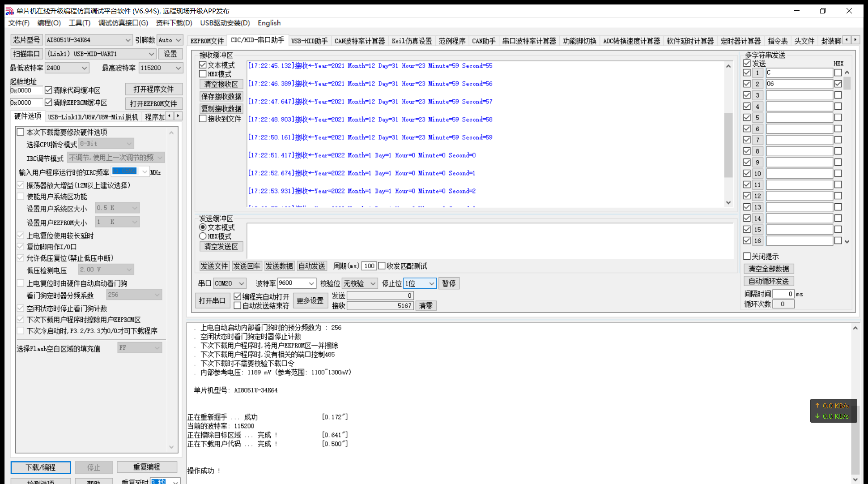868x484 pixels.
Task: Click the 清空发送区 button
Action: tap(221, 246)
